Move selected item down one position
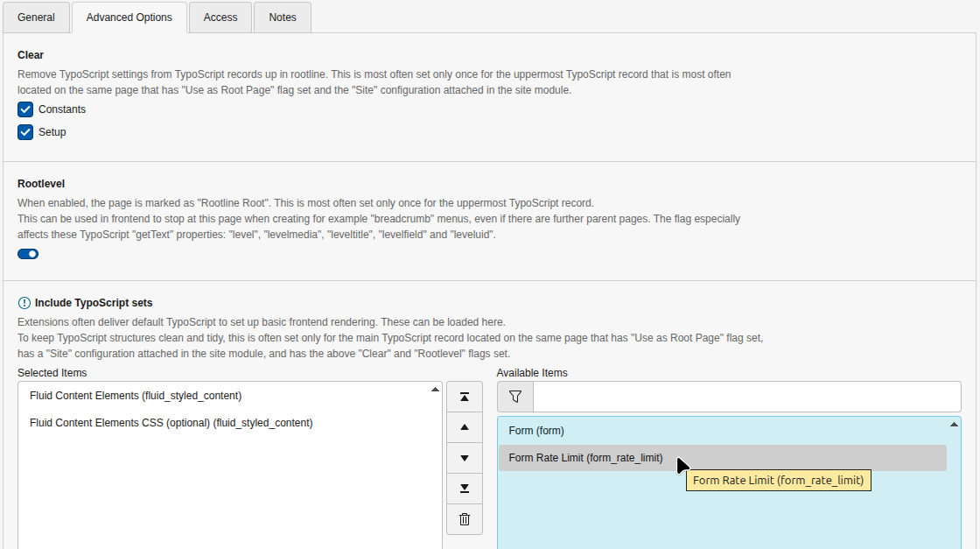The height and width of the screenshot is (549, 980). click(464, 458)
